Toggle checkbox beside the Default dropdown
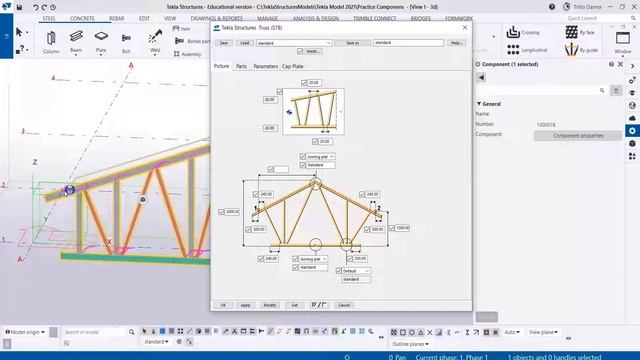Viewport: 640px width, 360px height. pos(338,271)
